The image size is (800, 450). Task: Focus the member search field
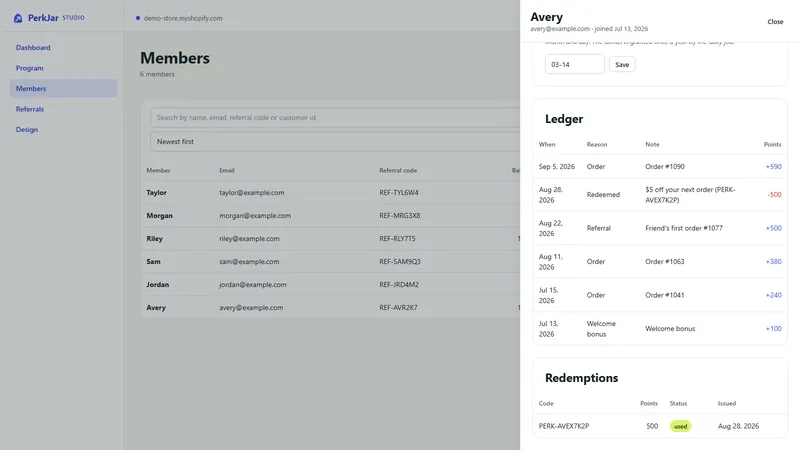click(x=335, y=117)
